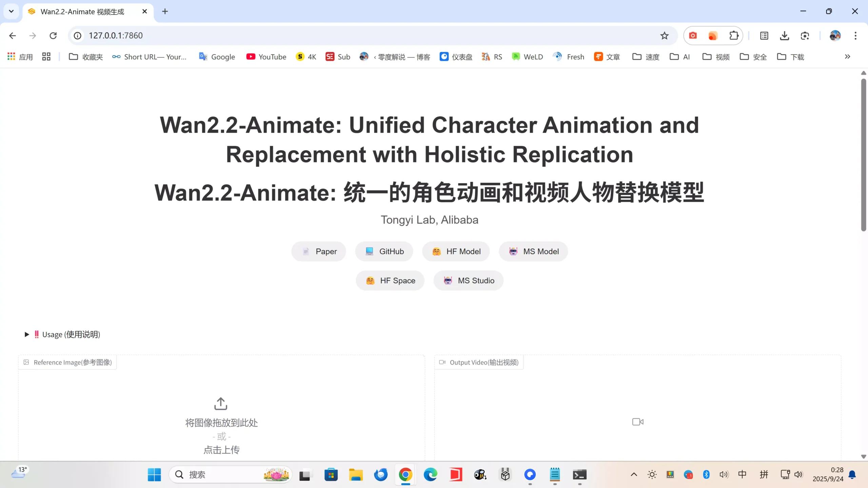Click the address bar showing 127.0.0.1:7860
868x488 pixels.
(115, 35)
